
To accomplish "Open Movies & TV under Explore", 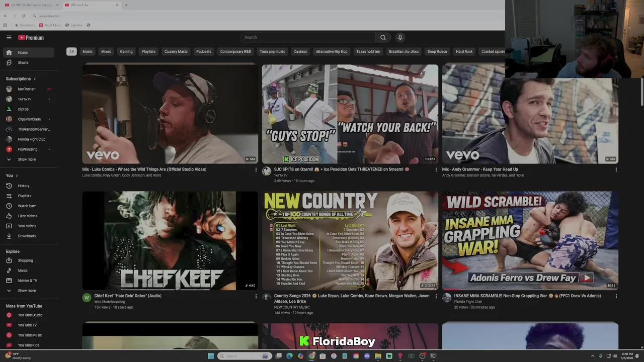I will (x=30, y=281).
